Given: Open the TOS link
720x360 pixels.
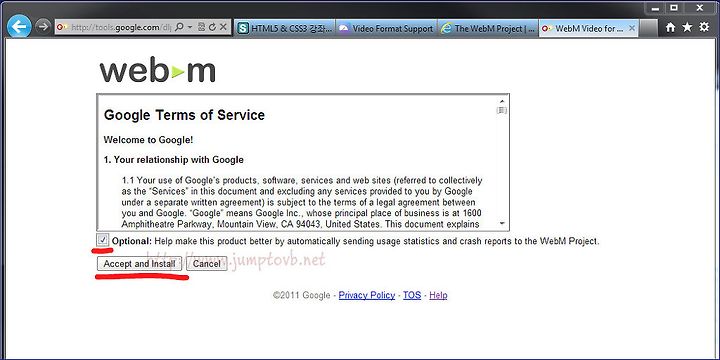Looking at the screenshot, I should point(412,295).
